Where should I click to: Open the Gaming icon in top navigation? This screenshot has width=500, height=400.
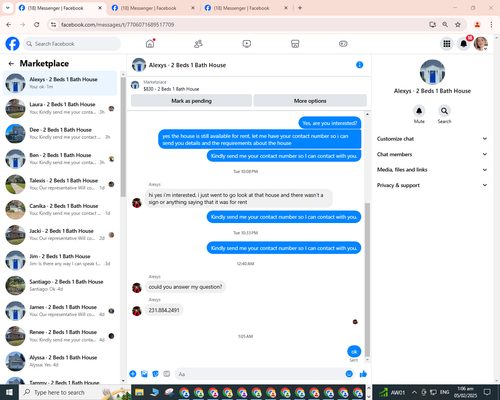tap(343, 44)
